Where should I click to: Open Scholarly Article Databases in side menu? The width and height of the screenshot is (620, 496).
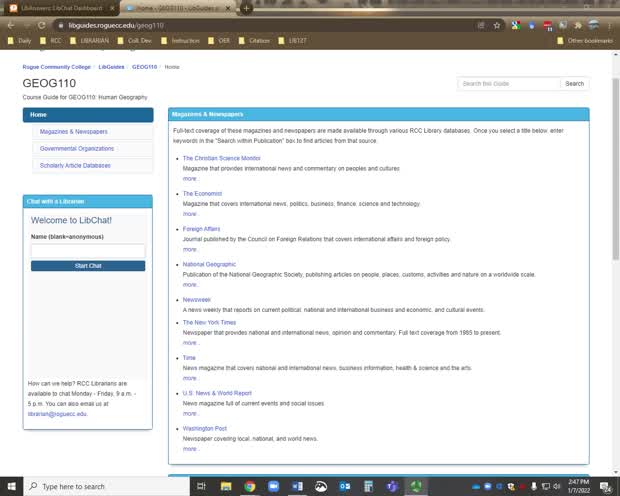[75, 165]
